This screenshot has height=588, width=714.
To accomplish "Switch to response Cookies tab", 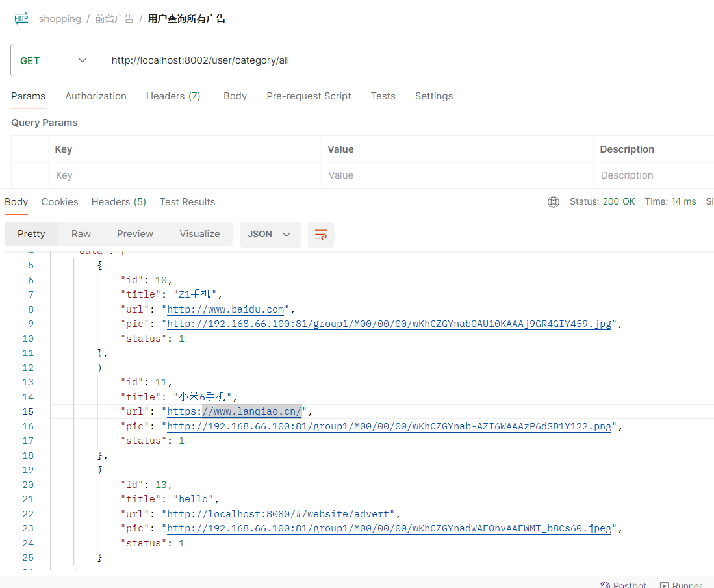I will tap(60, 202).
